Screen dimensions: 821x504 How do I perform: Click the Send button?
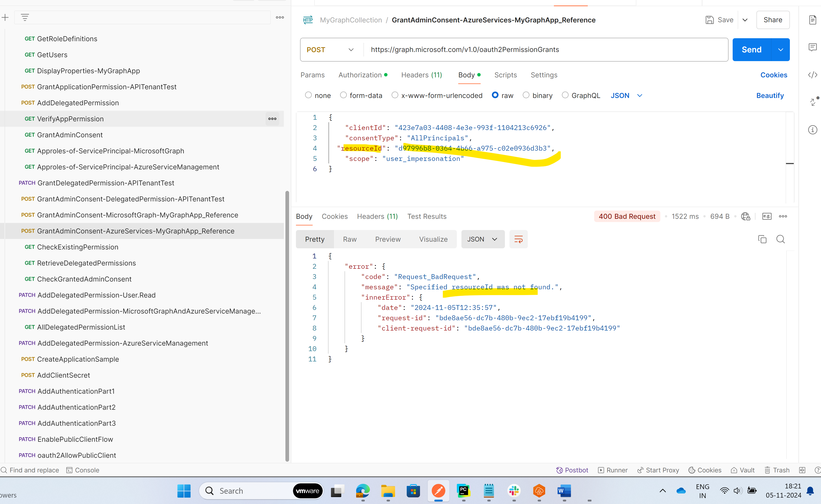(x=751, y=49)
